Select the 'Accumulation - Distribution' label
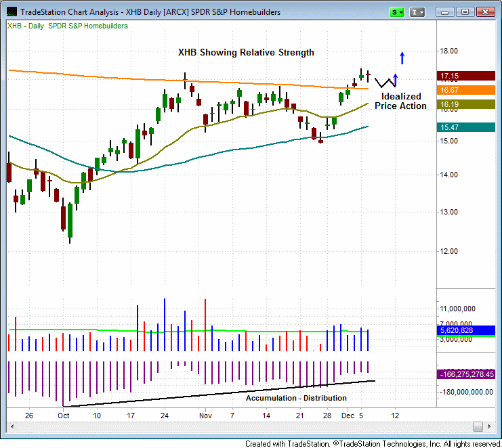The width and height of the screenshot is (502, 448). click(x=296, y=398)
